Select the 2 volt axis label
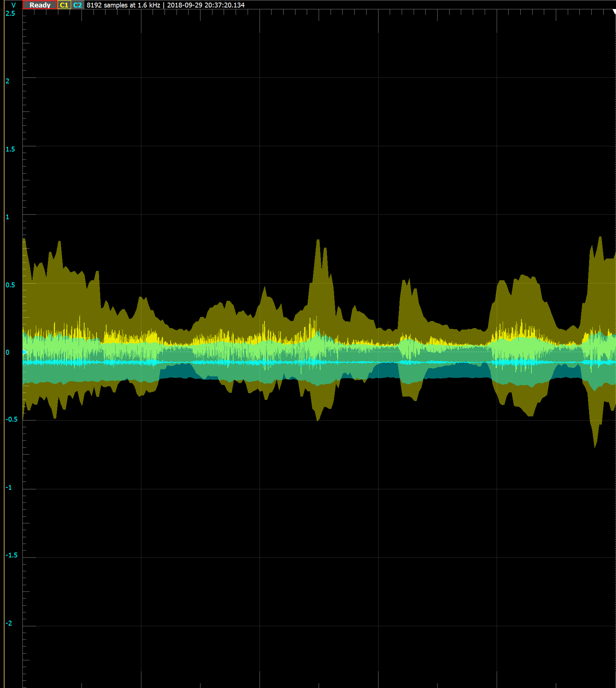This screenshot has width=616, height=688. point(7,81)
